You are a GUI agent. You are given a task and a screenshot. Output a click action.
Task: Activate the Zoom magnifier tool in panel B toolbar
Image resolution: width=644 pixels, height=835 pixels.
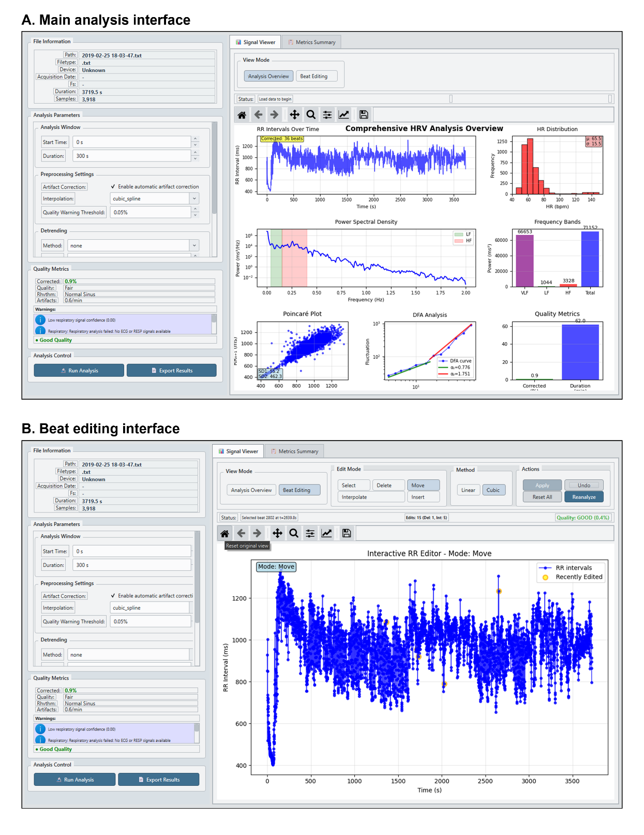click(294, 533)
